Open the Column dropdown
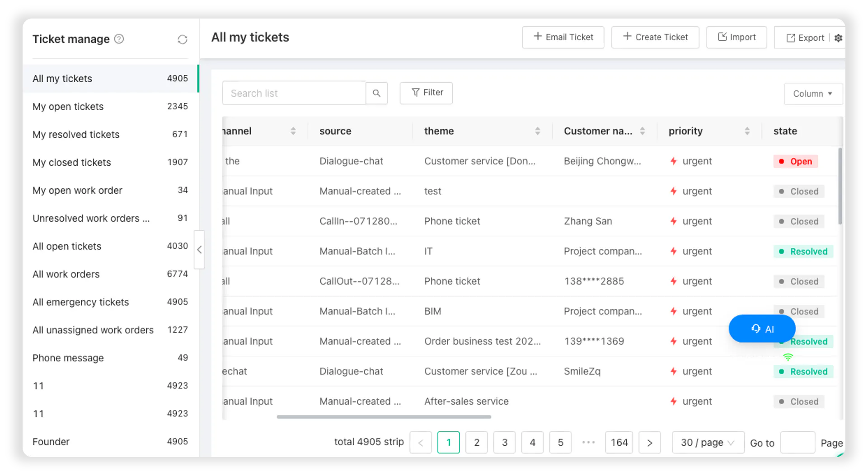The width and height of the screenshot is (868, 476). point(812,93)
